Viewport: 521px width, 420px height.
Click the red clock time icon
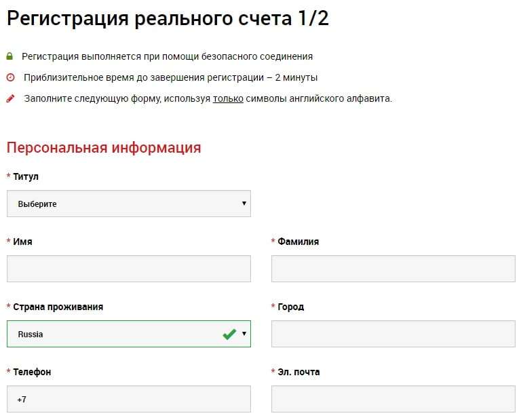(11, 77)
